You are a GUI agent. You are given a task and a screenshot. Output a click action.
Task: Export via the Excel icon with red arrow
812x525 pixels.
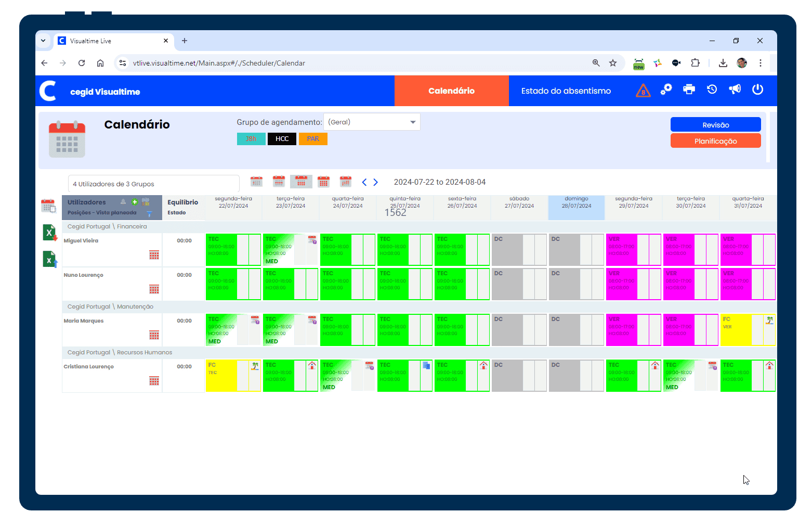pos(49,233)
